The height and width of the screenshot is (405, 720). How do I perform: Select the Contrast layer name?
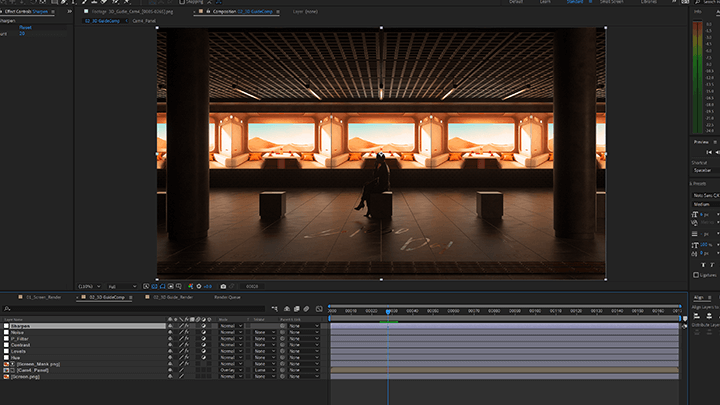pyautogui.click(x=21, y=345)
